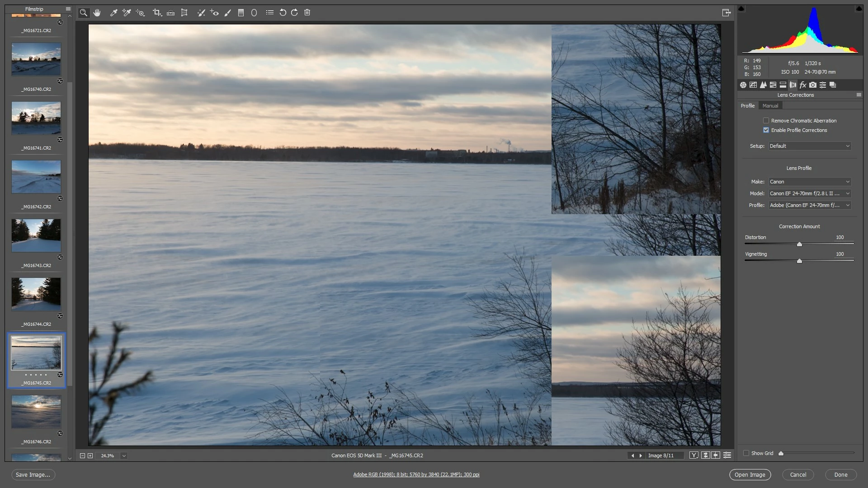Image resolution: width=868 pixels, height=488 pixels.
Task: Click the Adobe RGB workflow options link
Action: pyautogui.click(x=416, y=475)
